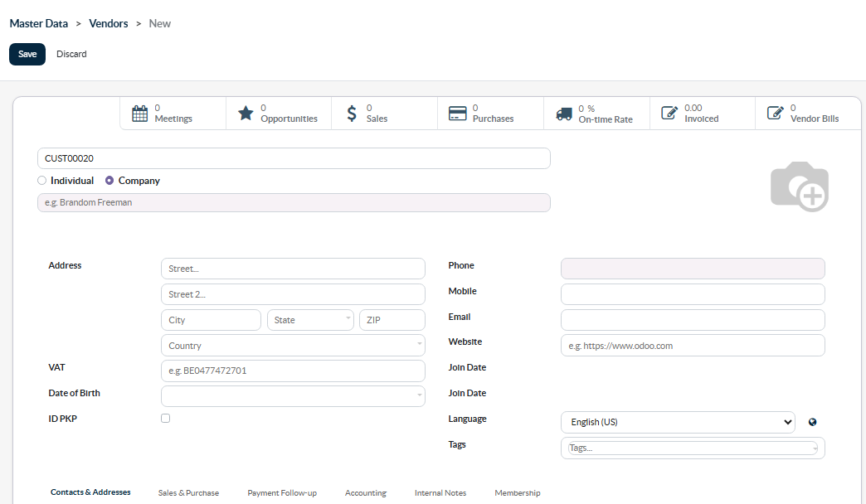Switch to Sales & Purchase tab
866x504 pixels.
(x=188, y=493)
